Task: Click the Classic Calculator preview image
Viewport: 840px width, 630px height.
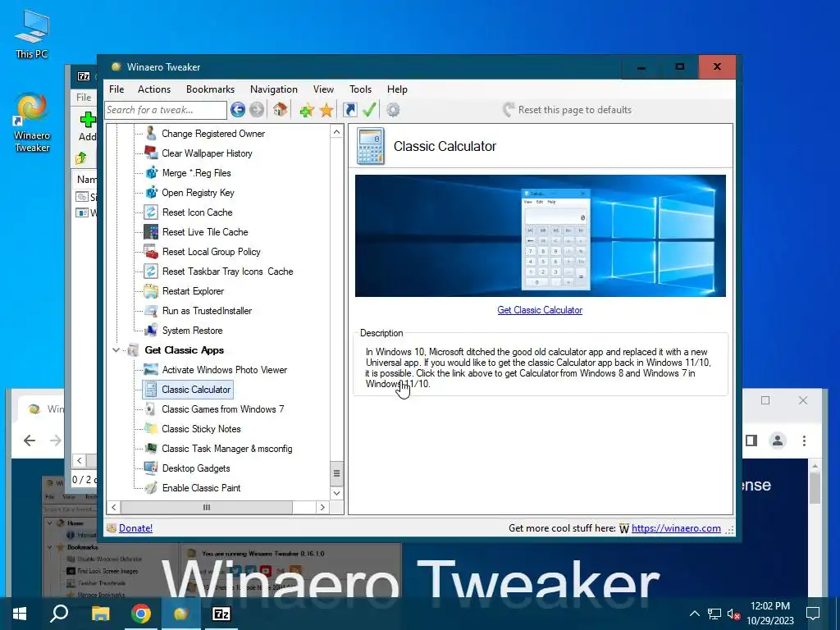Action: click(540, 235)
